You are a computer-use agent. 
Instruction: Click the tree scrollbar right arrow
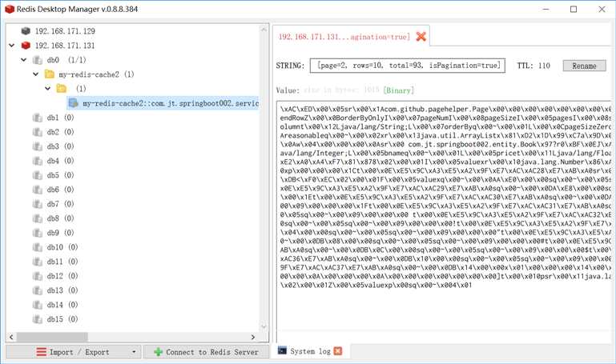click(x=253, y=337)
